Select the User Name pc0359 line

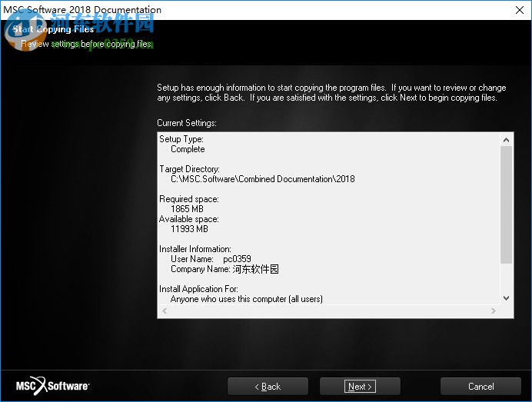[211, 259]
